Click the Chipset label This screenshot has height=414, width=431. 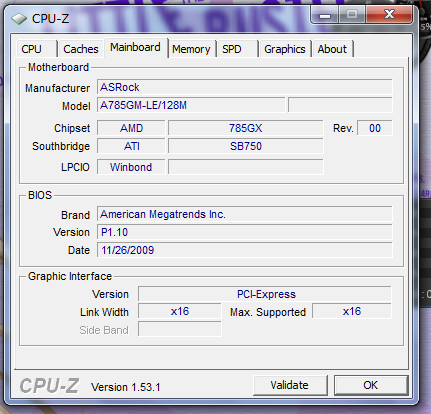(x=72, y=128)
